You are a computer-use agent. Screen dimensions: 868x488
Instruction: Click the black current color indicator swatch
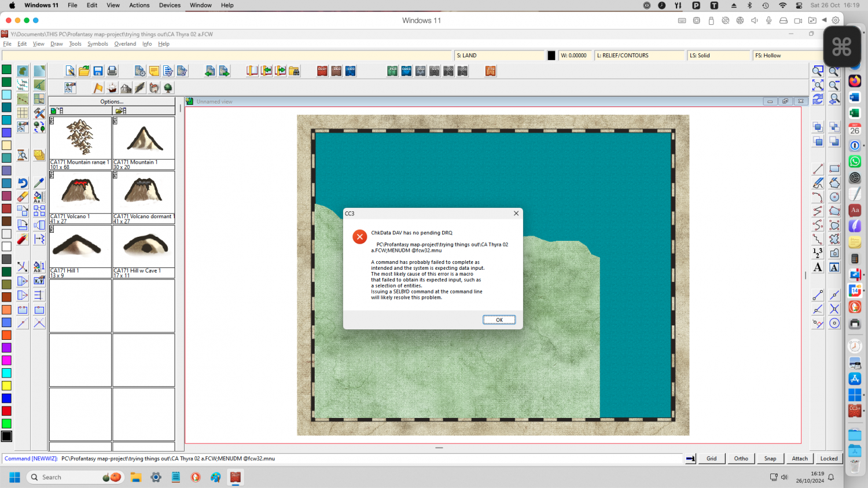[x=551, y=56]
